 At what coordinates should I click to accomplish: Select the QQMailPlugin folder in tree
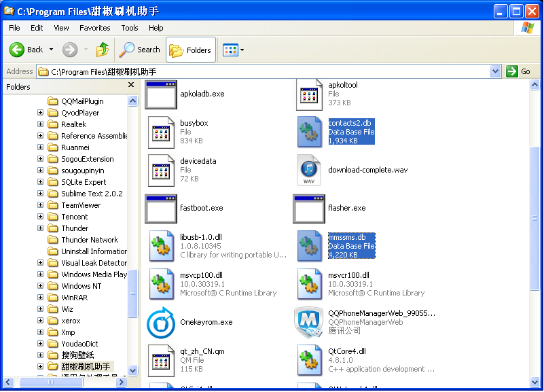click(x=75, y=101)
